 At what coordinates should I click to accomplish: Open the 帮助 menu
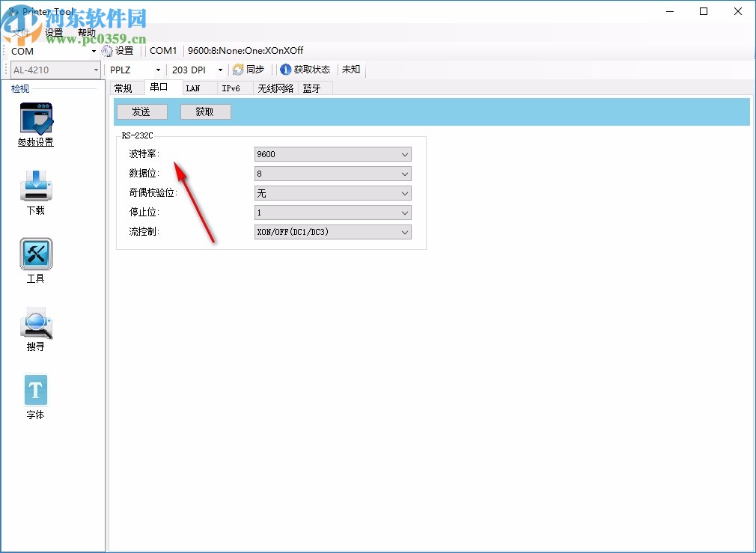(86, 32)
